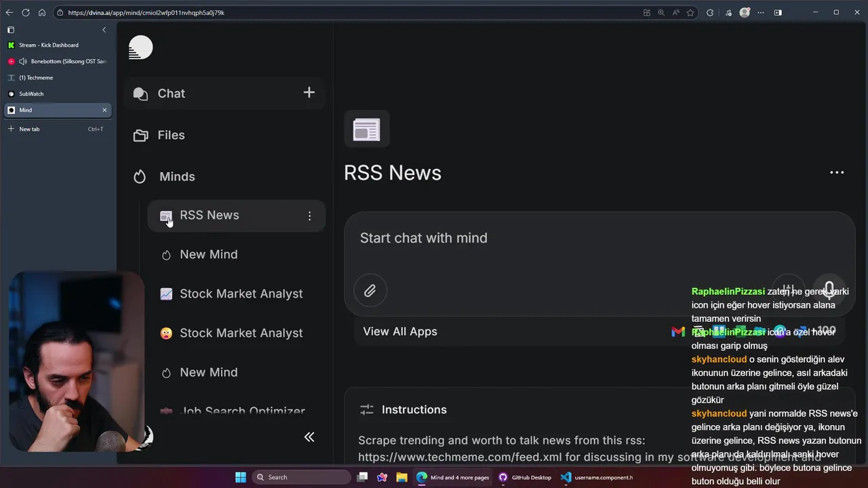This screenshot has height=488, width=868.
Task: Open Task View on taskbar
Action: point(363,477)
